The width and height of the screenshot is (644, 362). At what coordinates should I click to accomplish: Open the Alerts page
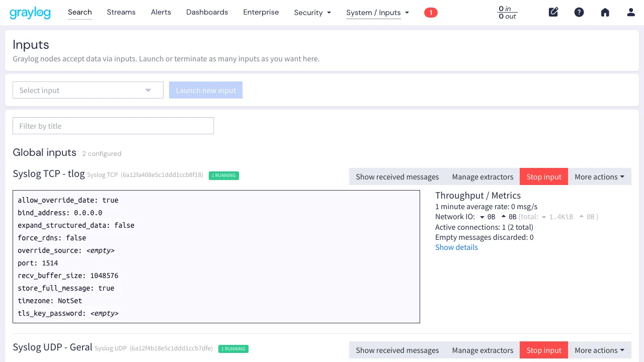click(x=161, y=12)
